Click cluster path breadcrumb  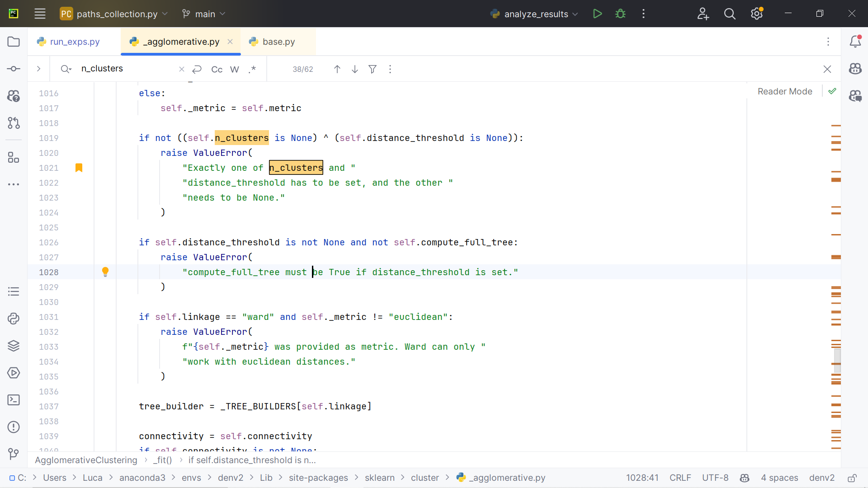click(x=425, y=478)
